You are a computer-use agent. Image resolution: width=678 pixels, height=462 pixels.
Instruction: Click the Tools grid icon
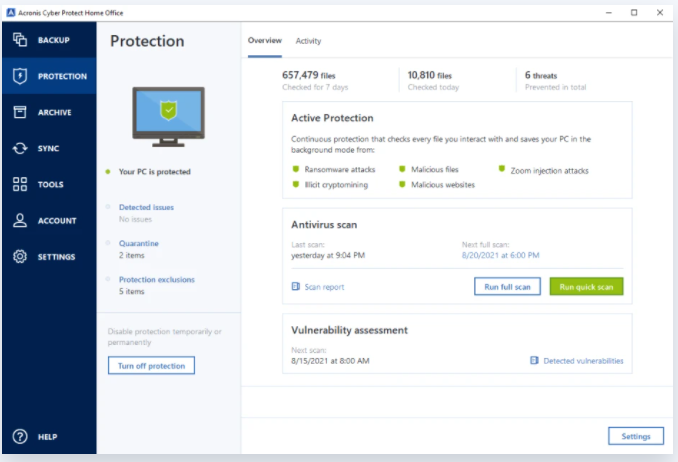pos(20,184)
